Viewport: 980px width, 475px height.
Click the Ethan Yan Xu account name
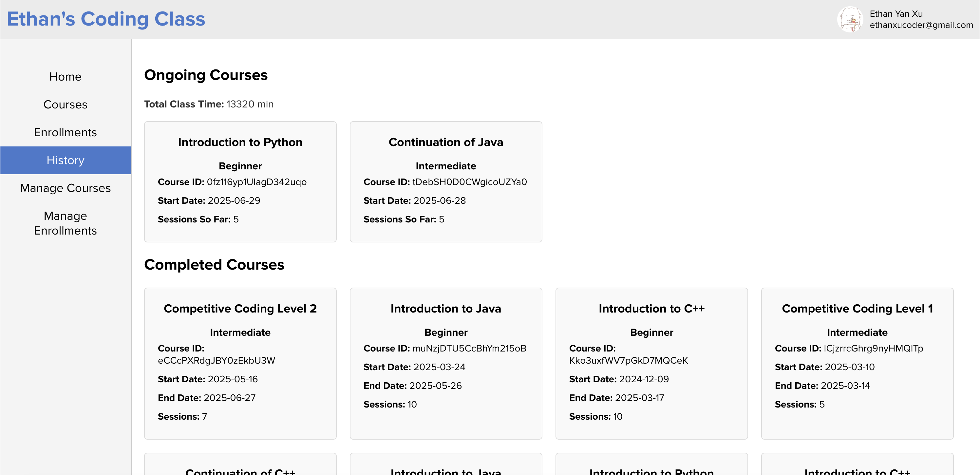tap(896, 14)
